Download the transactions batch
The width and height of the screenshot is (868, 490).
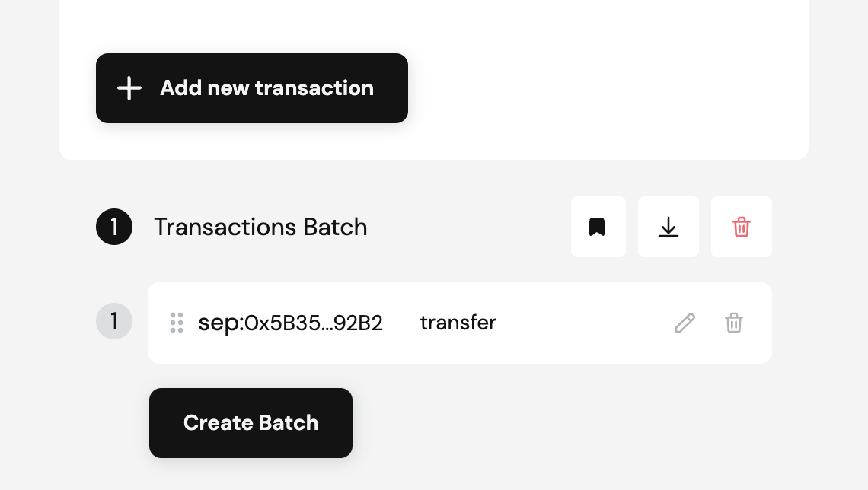[x=668, y=227]
